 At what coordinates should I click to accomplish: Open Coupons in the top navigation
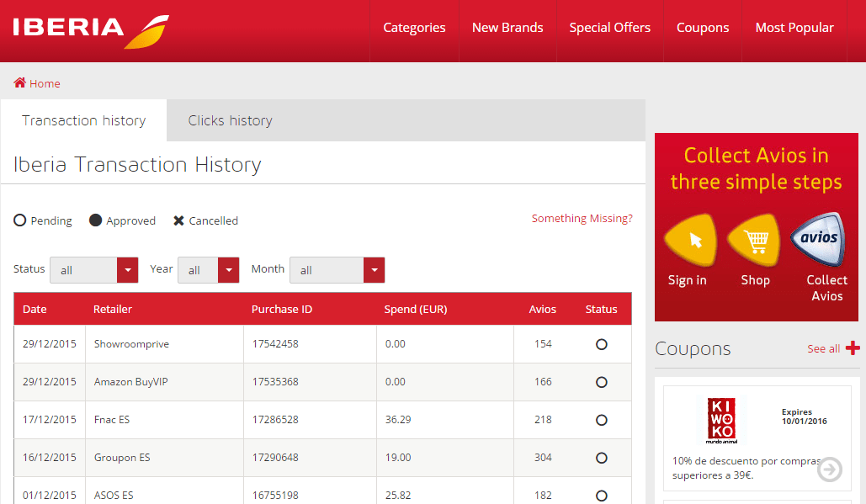[702, 28]
